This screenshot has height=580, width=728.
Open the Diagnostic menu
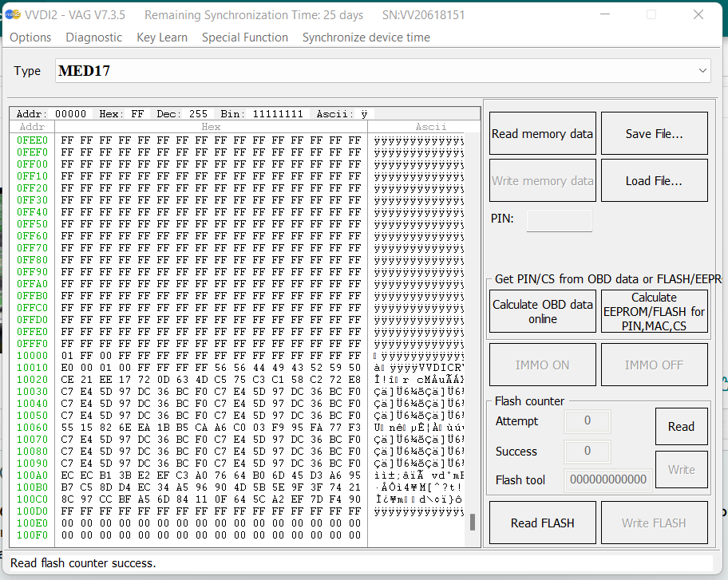click(x=94, y=37)
